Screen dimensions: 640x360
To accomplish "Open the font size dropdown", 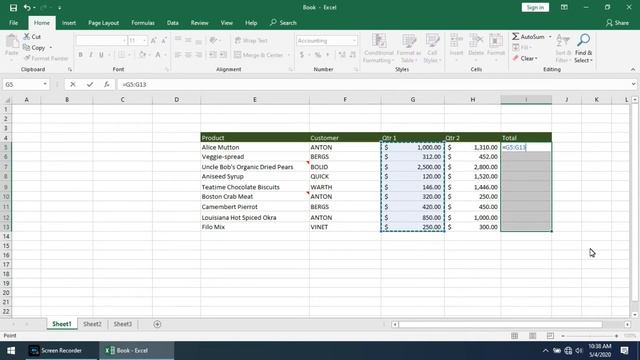I will (x=144, y=40).
